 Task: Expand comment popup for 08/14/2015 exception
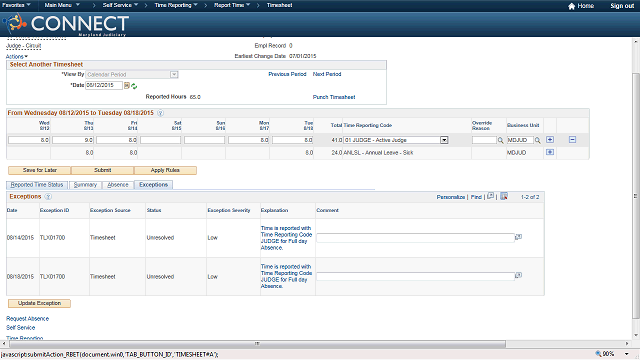pyautogui.click(x=518, y=237)
